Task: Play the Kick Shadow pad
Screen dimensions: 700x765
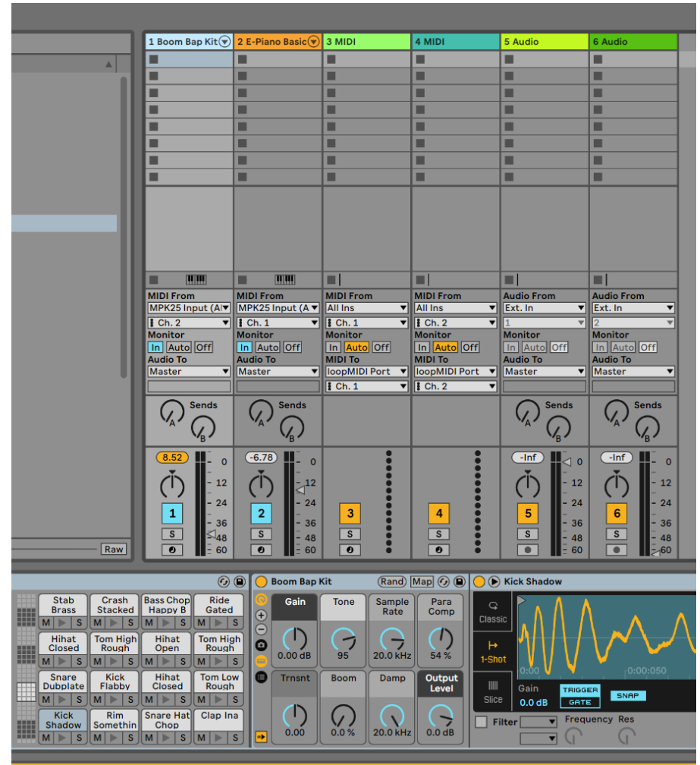Action: (62, 738)
